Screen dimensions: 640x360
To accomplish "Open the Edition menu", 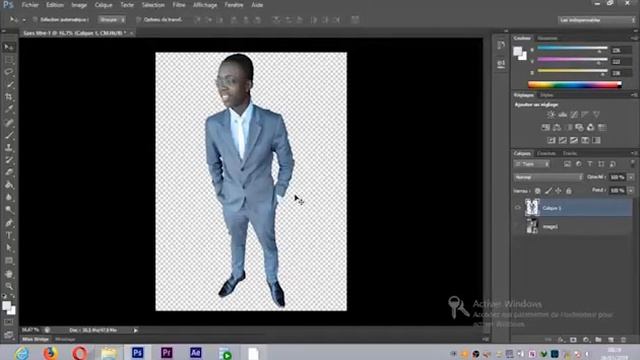I will 55,5.
